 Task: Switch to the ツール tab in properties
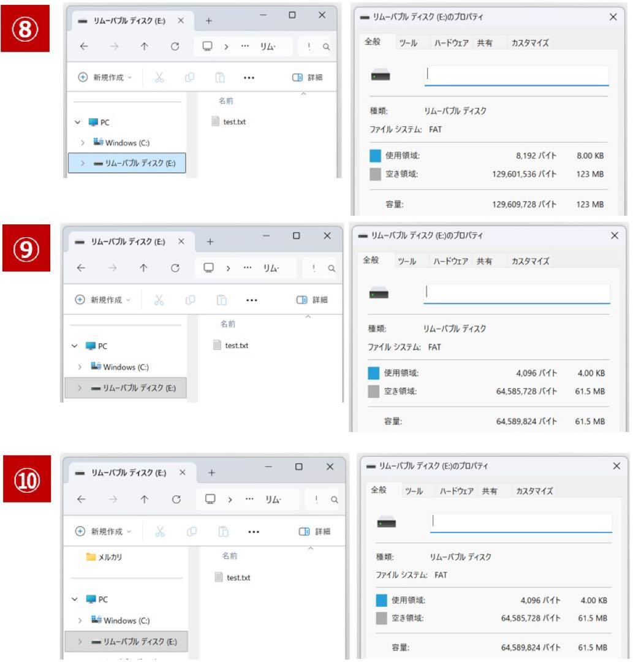tap(409, 43)
